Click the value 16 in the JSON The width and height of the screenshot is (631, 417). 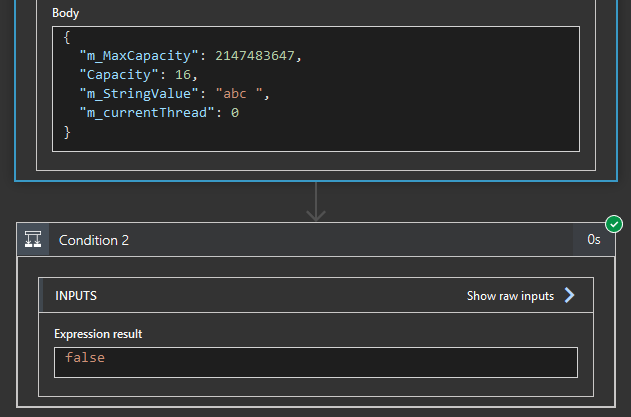174,75
